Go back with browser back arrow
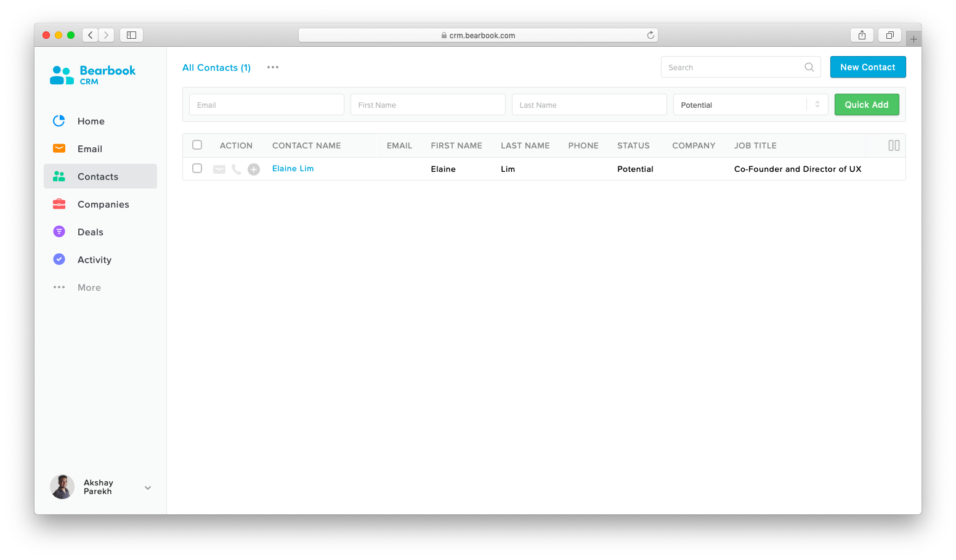 91,35
